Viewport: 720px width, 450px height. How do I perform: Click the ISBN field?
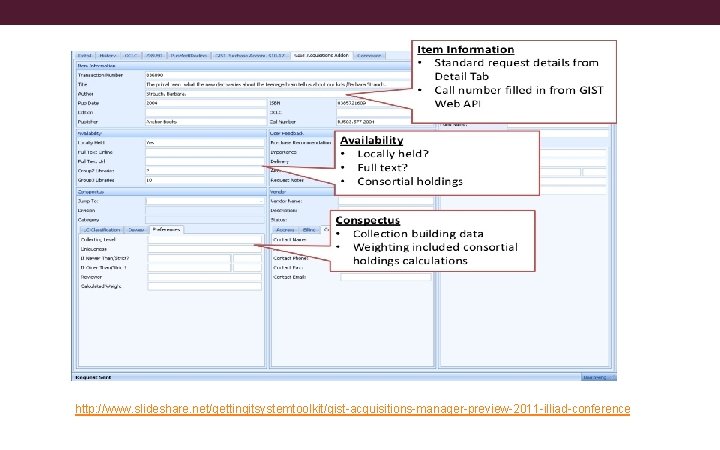point(373,103)
